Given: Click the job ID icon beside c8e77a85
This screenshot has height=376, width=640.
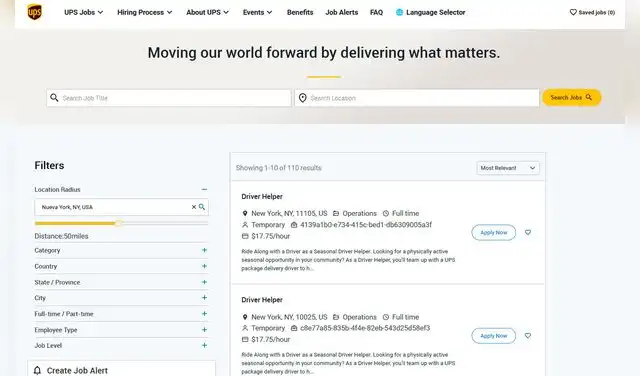Looking at the screenshot, I should [x=294, y=328].
